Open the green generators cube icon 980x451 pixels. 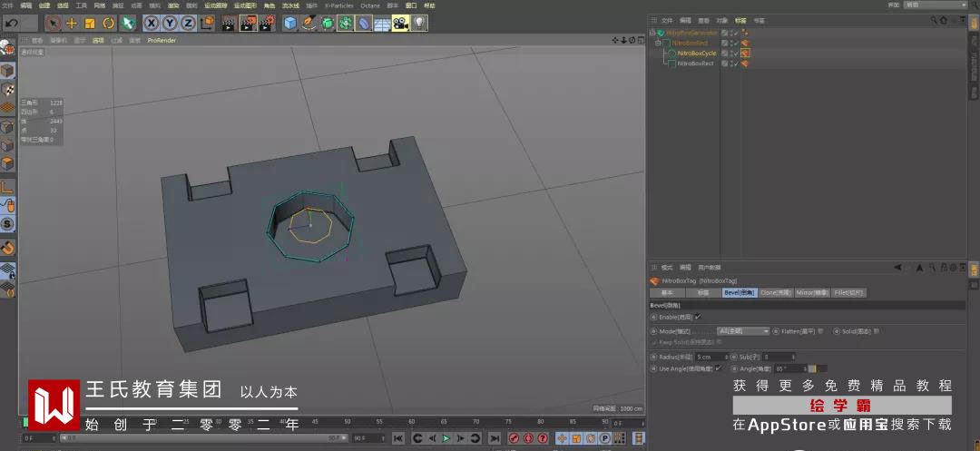coord(327,24)
